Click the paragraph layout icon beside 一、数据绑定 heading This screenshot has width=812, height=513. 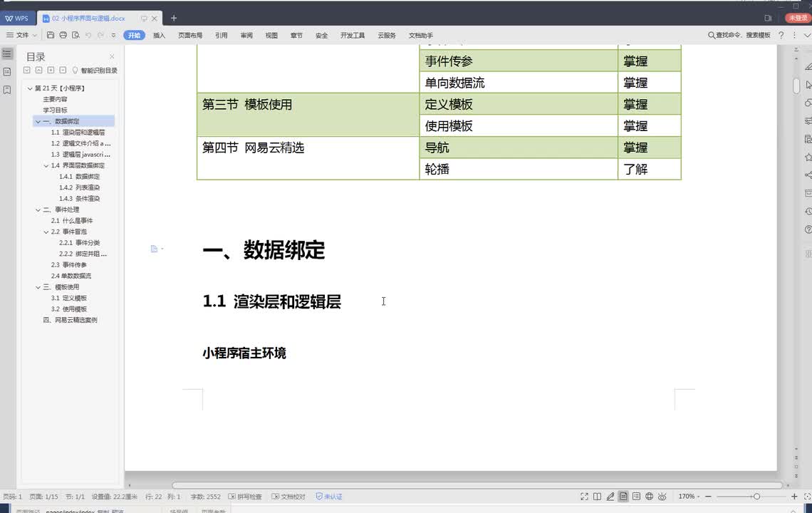155,249
